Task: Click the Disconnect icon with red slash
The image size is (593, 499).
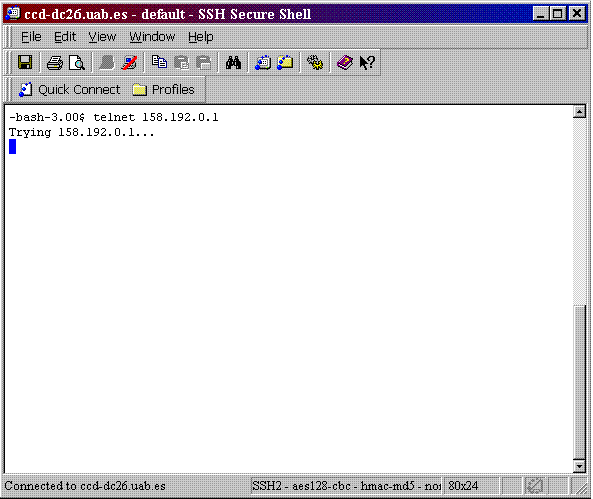Action: pyautogui.click(x=129, y=62)
